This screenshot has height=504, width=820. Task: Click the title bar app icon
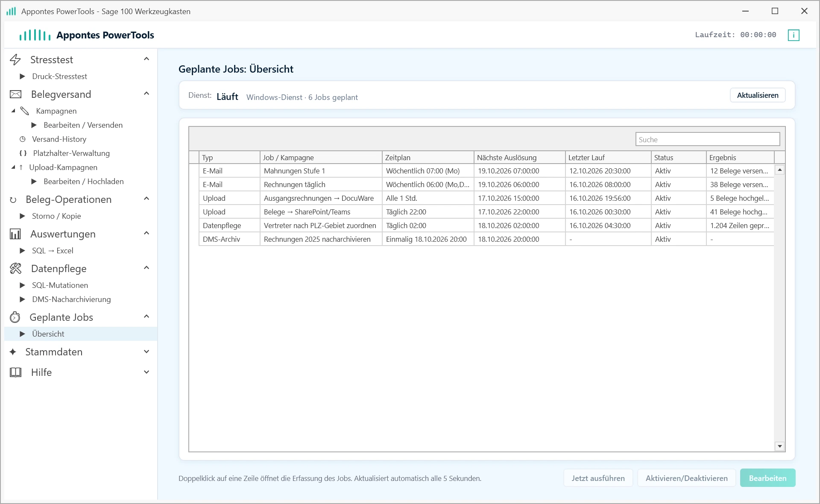click(11, 11)
